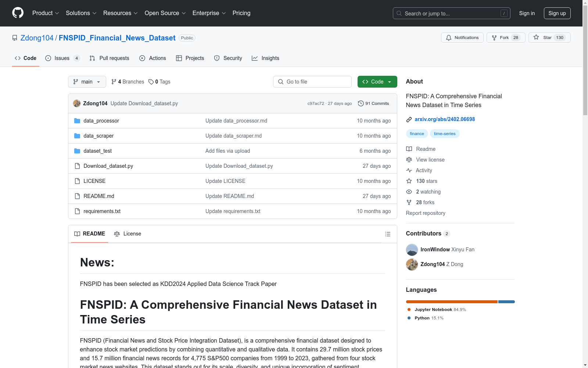
Task: Click commit hash c97ac72
Action: 316,103
